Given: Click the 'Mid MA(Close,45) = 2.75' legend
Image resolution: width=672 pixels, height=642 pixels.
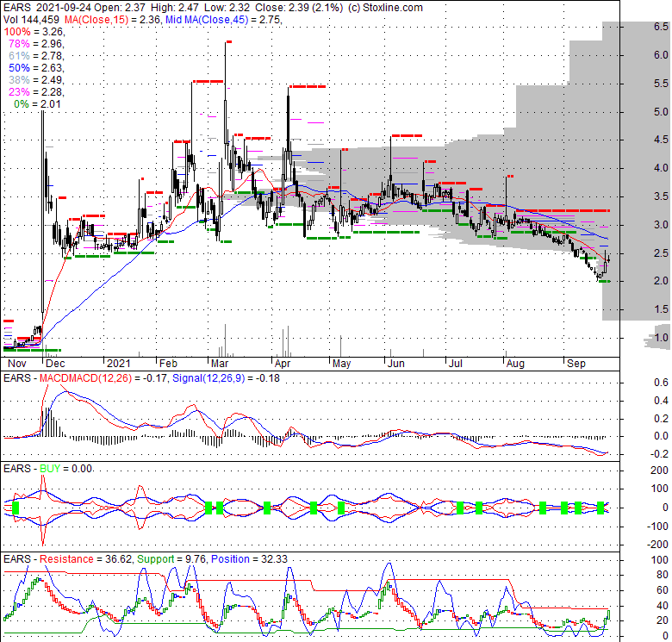Looking at the screenshot, I should [x=224, y=20].
